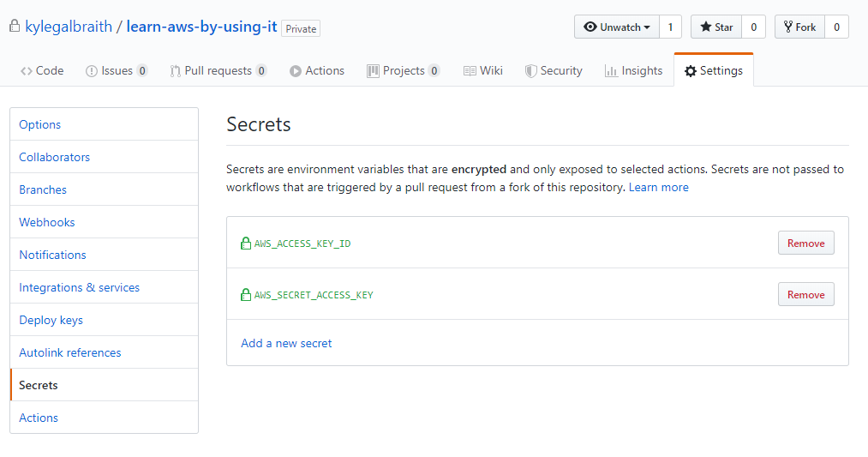The height and width of the screenshot is (457, 868).
Task: Click the AWS_SECRET_ACCESS_KEY secret name
Action: tap(314, 295)
